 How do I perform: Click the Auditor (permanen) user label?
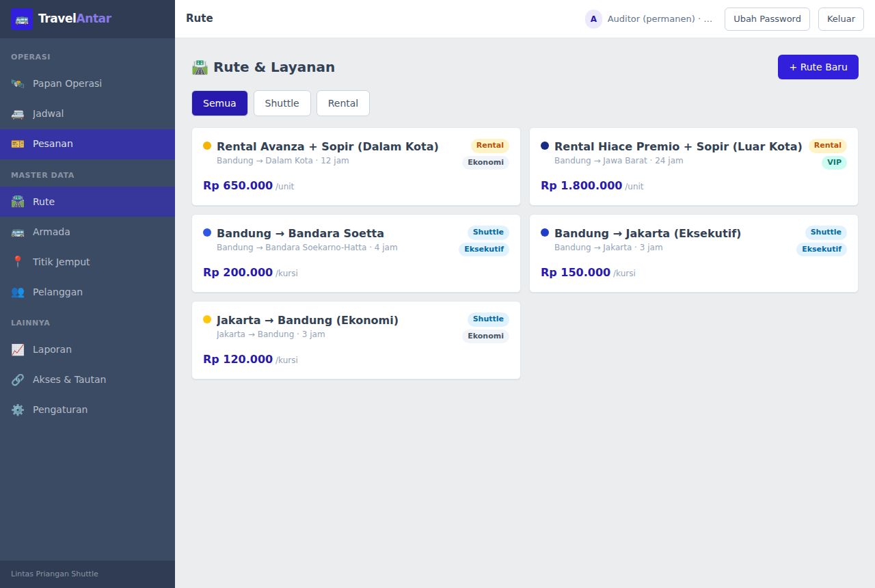[x=660, y=19]
